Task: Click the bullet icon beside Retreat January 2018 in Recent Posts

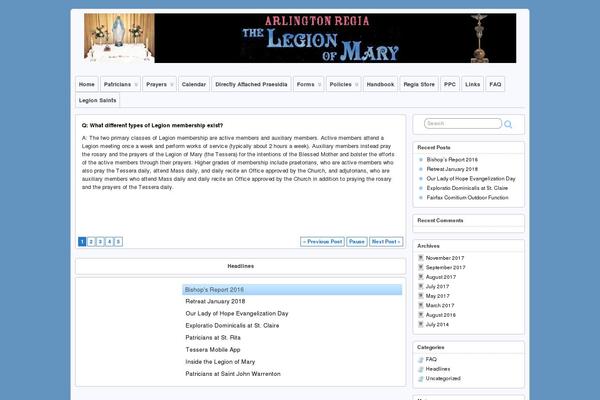Action: tap(421, 169)
